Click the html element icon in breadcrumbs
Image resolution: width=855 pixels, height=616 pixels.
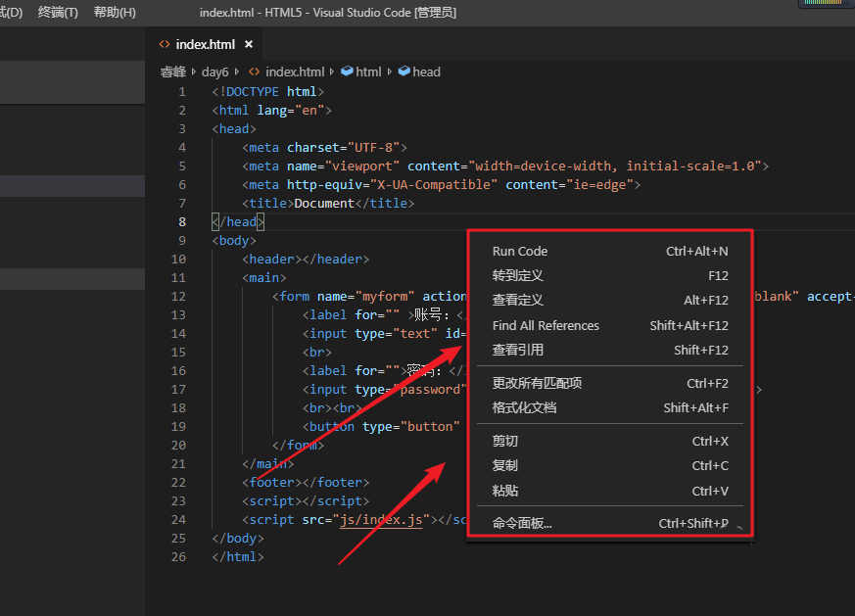pyautogui.click(x=347, y=71)
